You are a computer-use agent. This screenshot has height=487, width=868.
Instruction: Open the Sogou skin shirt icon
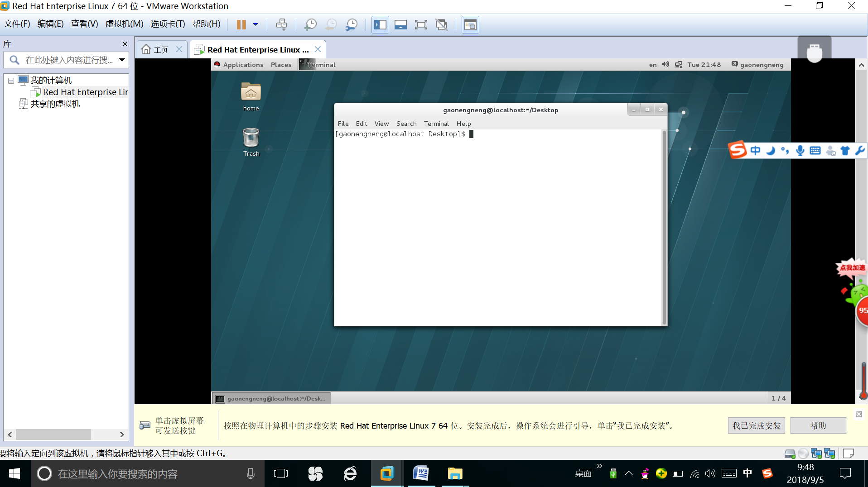(x=845, y=151)
